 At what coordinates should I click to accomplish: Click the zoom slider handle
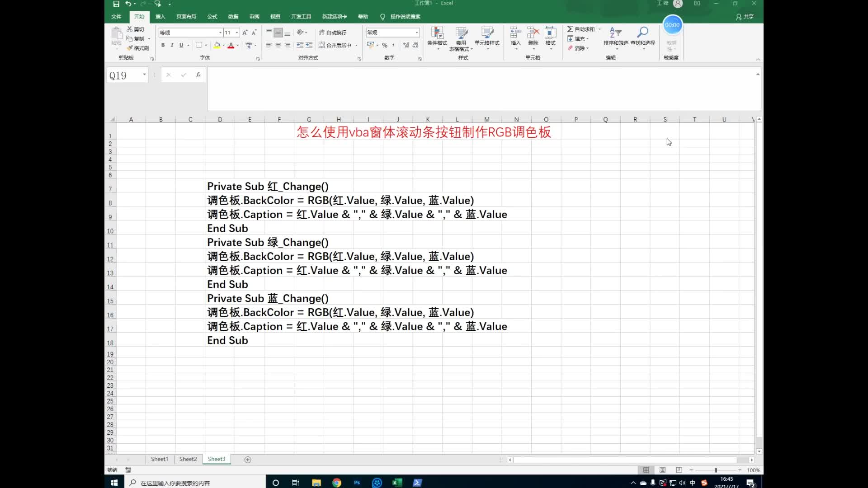click(716, 470)
